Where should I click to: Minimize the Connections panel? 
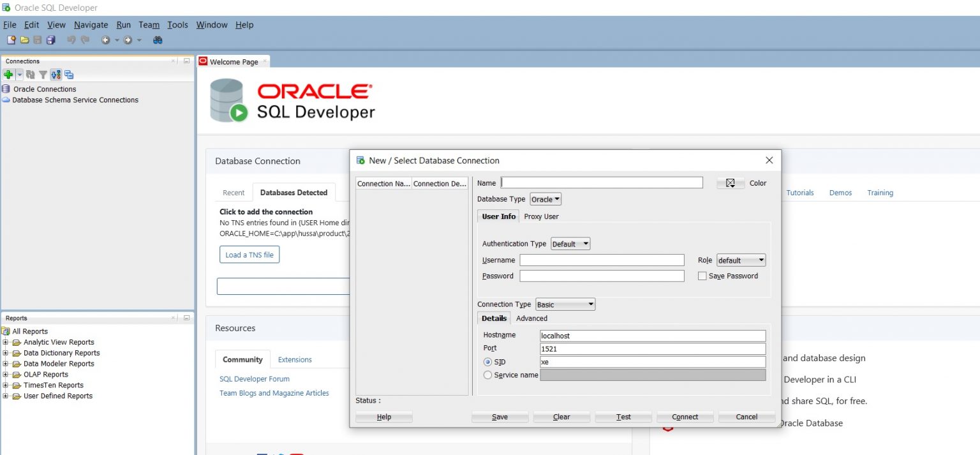186,61
